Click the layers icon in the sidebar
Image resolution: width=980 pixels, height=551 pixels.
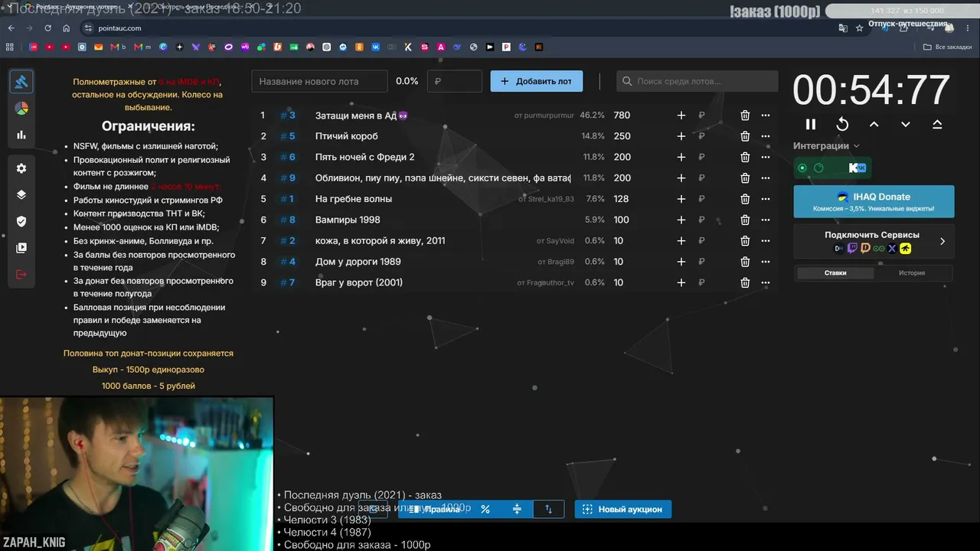coord(21,194)
